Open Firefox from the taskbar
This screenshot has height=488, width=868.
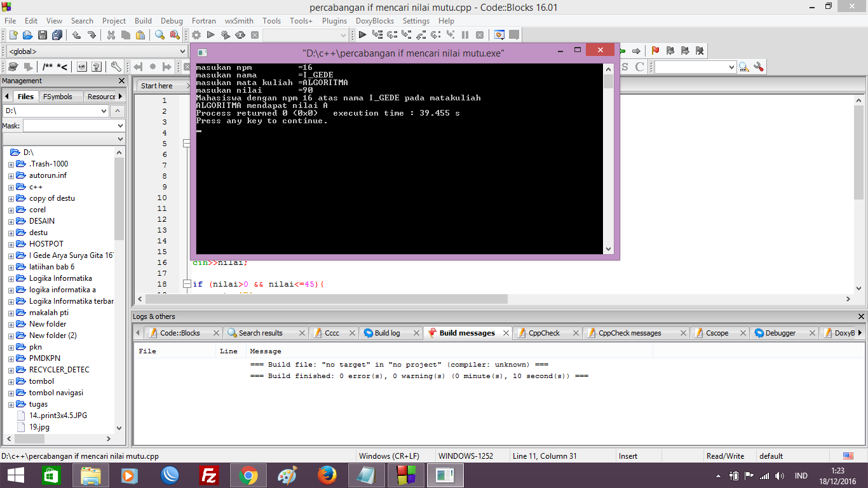coord(327,475)
